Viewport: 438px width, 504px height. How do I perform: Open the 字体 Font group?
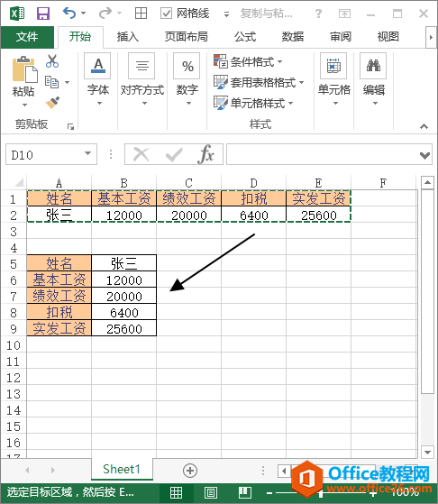tap(98, 79)
